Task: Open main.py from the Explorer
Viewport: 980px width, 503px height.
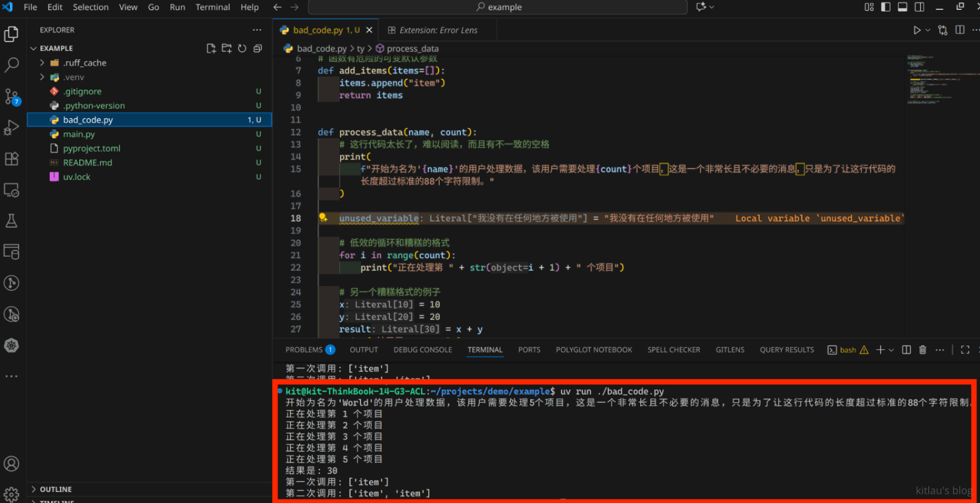Action: tap(79, 134)
